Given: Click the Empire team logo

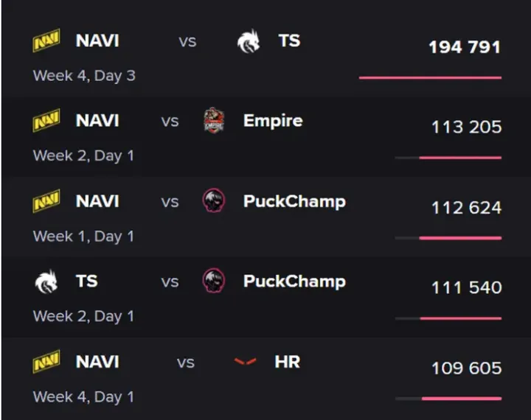Looking at the screenshot, I should 214,121.
